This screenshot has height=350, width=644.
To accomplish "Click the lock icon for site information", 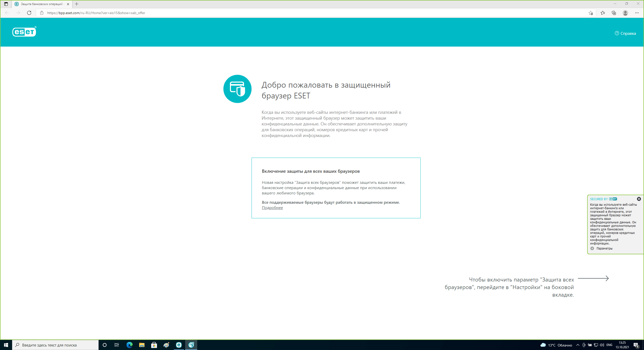I will tap(42, 13).
